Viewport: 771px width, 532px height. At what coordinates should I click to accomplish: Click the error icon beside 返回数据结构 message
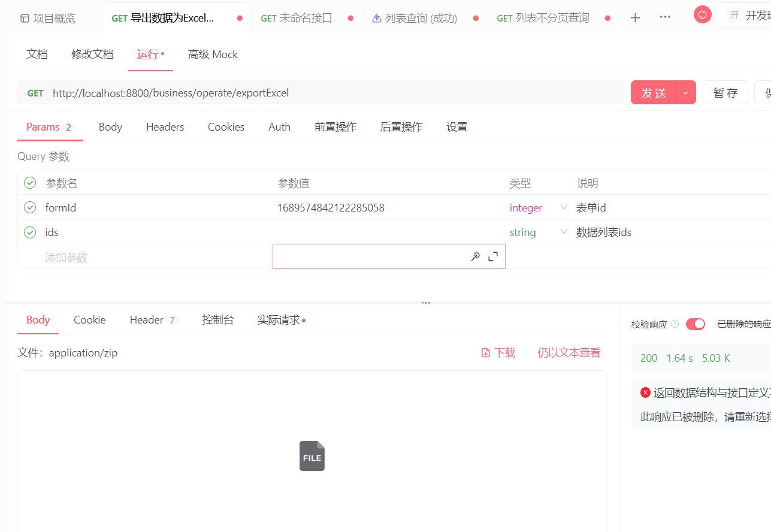point(645,392)
